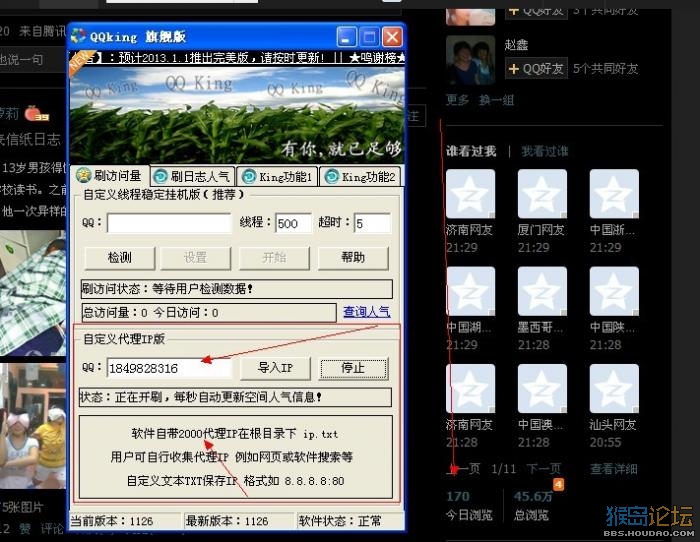This screenshot has height=542, width=700.
Task: Open the 中国湖... visitor avatar
Action: [x=470, y=291]
